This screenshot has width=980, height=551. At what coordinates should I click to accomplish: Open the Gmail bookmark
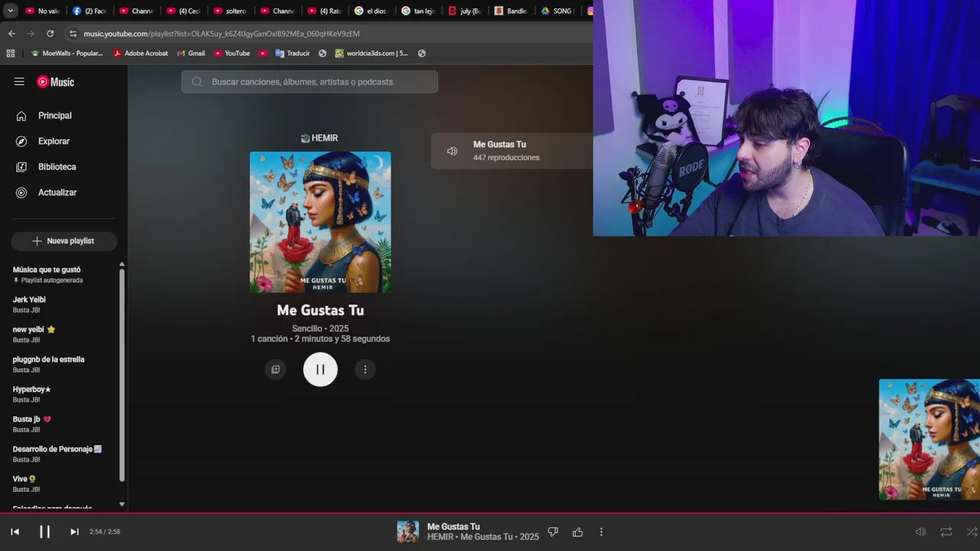pyautogui.click(x=191, y=54)
